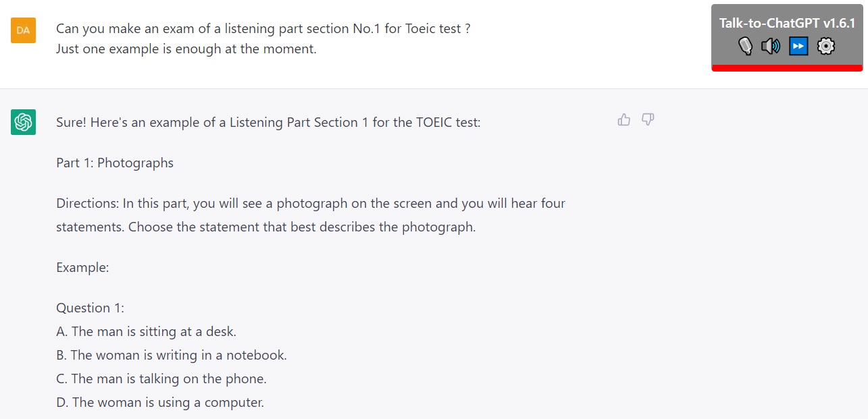
Task: Click the 'Question 1:' text
Action: point(89,308)
